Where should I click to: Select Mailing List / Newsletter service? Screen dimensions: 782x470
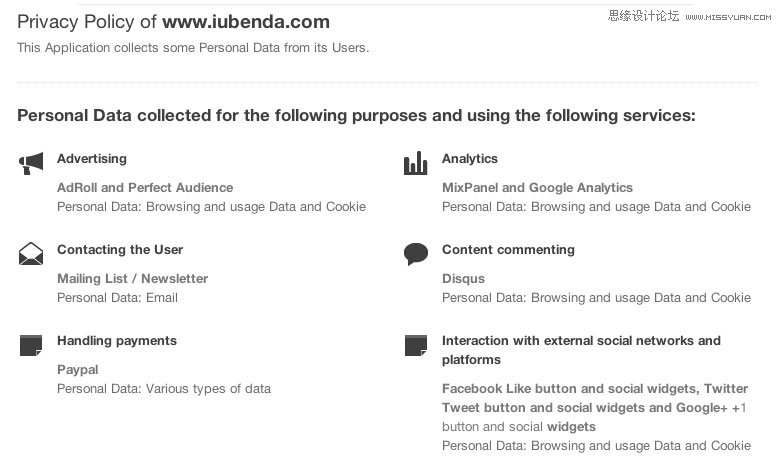(133, 278)
